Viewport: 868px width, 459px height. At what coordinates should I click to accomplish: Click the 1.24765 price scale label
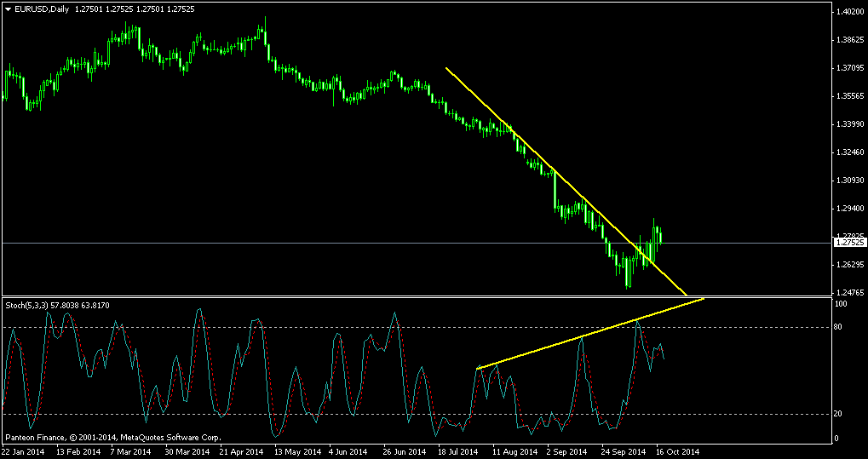pos(848,292)
